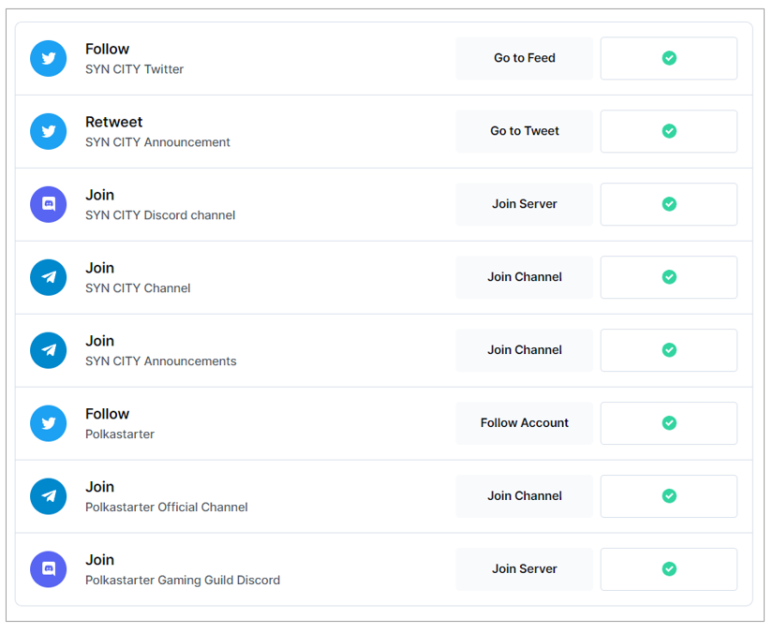Viewport: 773px width, 633px height.
Task: Open the Go to Tweet button
Action: click(525, 131)
